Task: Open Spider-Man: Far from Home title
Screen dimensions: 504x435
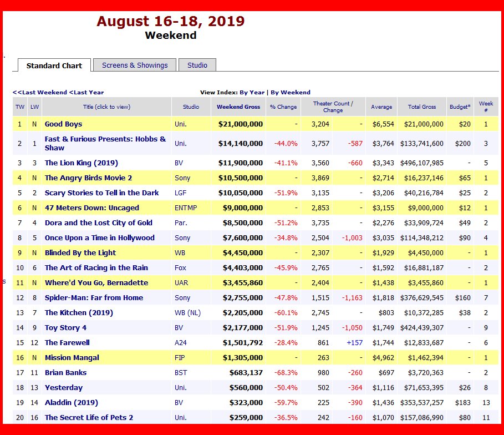Action: pos(94,298)
